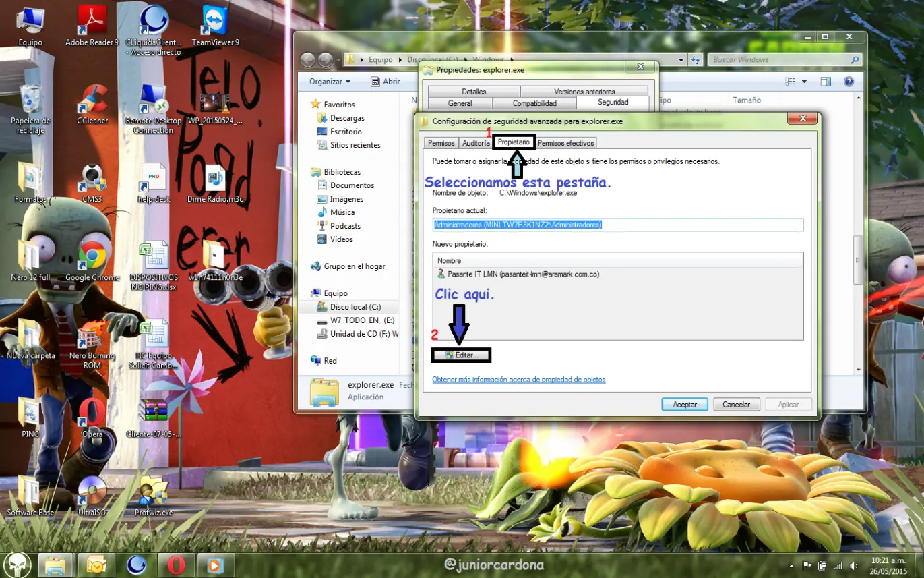Open the Permisos efectivos tab
This screenshot has height=578, width=924.
[x=565, y=143]
